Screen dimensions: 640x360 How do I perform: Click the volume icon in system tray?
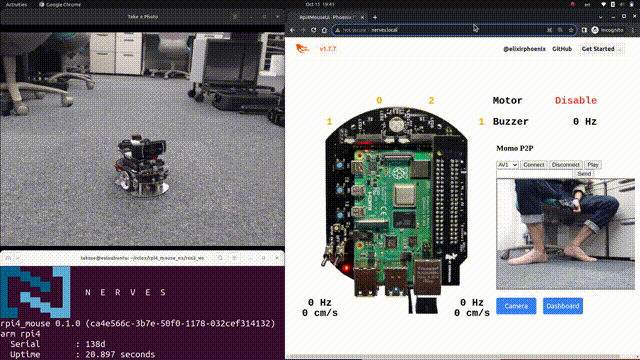[x=622, y=4]
